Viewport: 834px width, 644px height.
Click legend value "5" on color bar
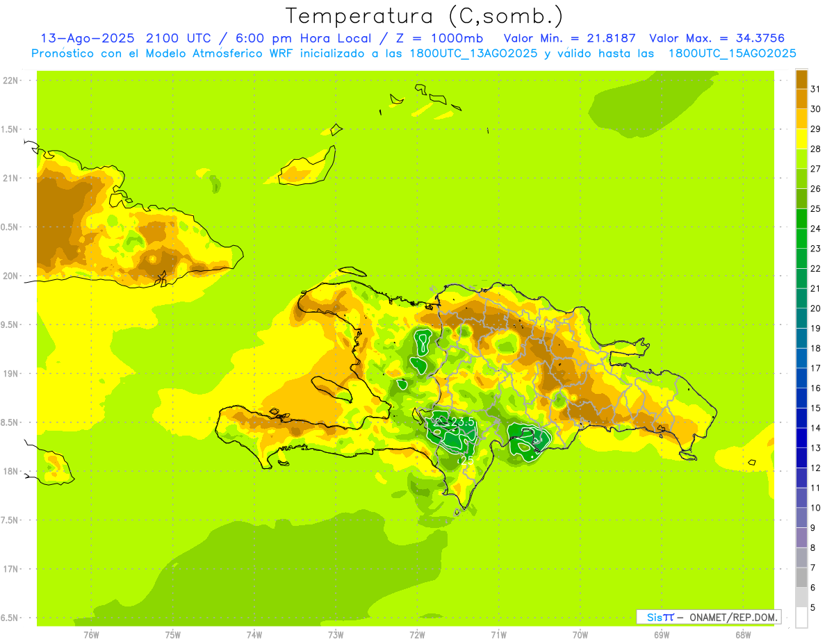click(813, 608)
